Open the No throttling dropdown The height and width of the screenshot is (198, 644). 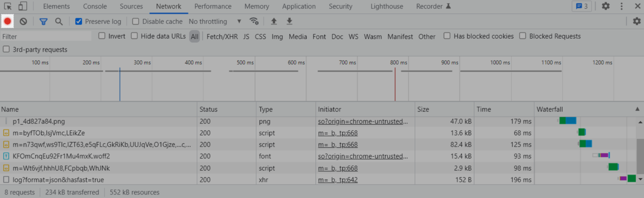click(x=215, y=21)
